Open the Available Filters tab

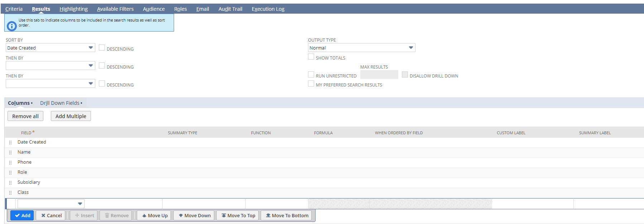click(x=115, y=9)
